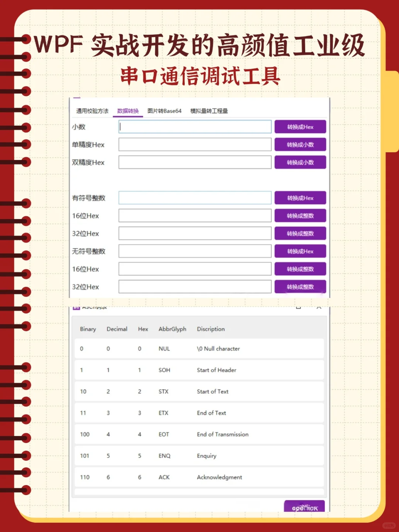Click 转换成小数 beside 双精度Hex
Image resolution: width=399 pixels, height=532 pixels.
coord(300,162)
